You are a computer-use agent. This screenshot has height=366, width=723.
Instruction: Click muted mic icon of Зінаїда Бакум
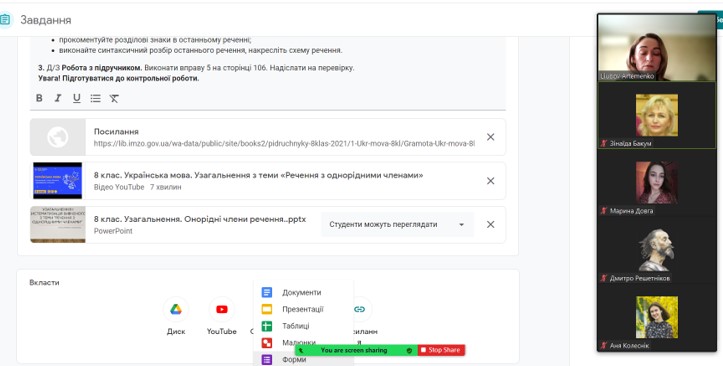coord(604,143)
